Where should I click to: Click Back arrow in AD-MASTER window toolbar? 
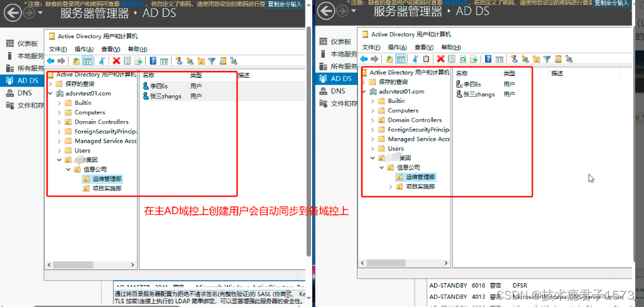tap(50, 61)
